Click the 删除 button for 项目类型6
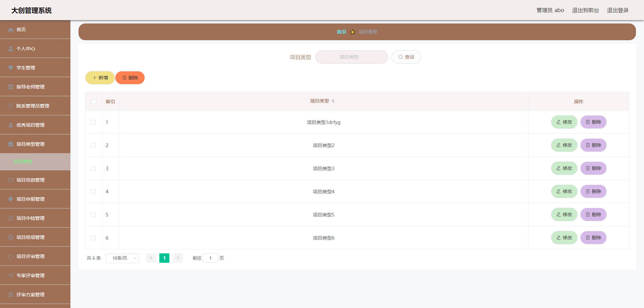The height and width of the screenshot is (308, 644). click(x=593, y=238)
